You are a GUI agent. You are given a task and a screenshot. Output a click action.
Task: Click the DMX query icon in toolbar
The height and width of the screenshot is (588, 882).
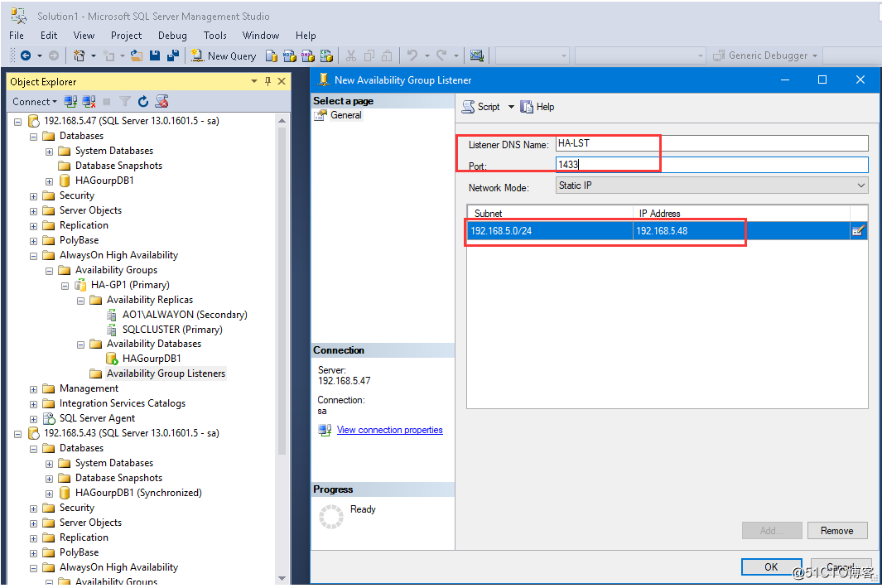click(308, 55)
